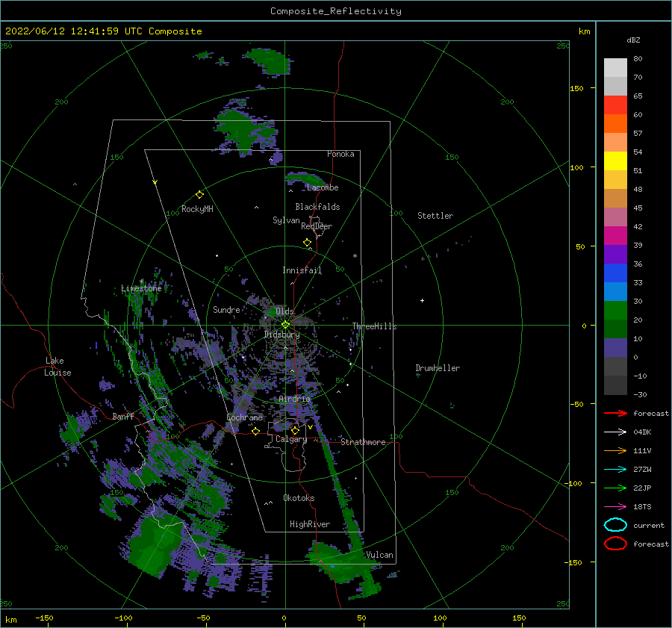The width and height of the screenshot is (672, 628).
Task: Click the yellow diamond marker above the Calgary label
Action: 295,430
